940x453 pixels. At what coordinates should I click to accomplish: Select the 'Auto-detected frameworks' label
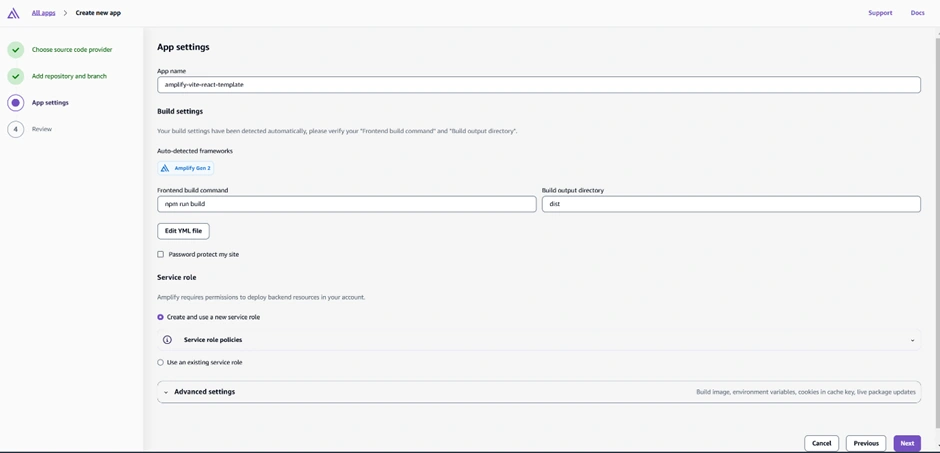[195, 151]
